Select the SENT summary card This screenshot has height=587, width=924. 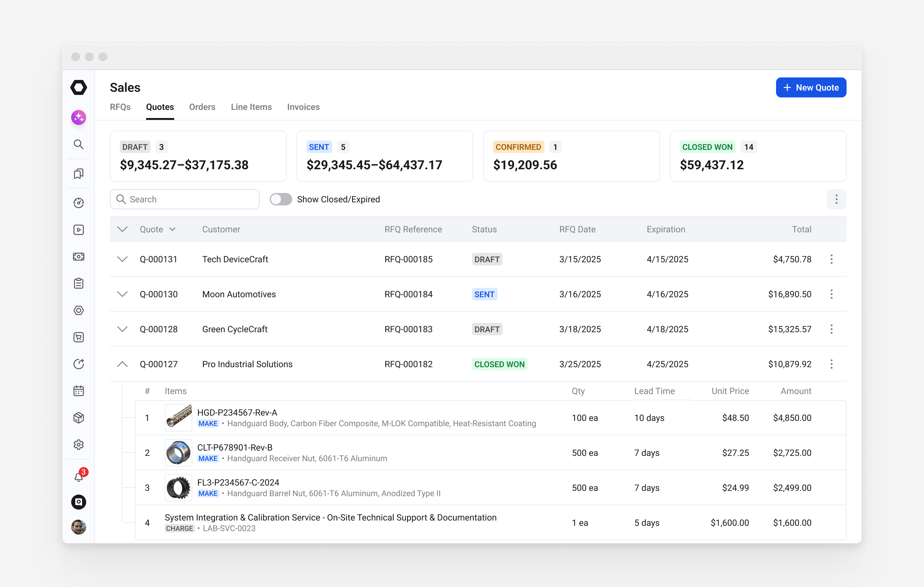(385, 156)
